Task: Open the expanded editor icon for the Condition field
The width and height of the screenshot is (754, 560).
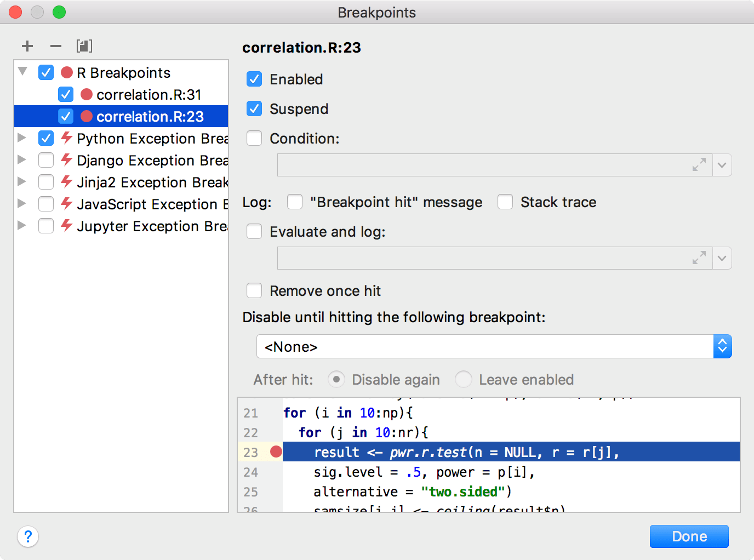Action: pos(699,164)
